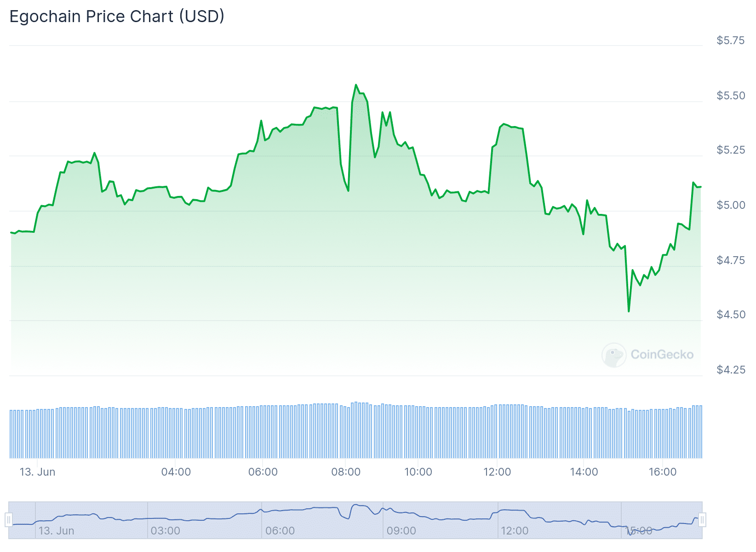Click the $5.00 price axis label

point(731,205)
